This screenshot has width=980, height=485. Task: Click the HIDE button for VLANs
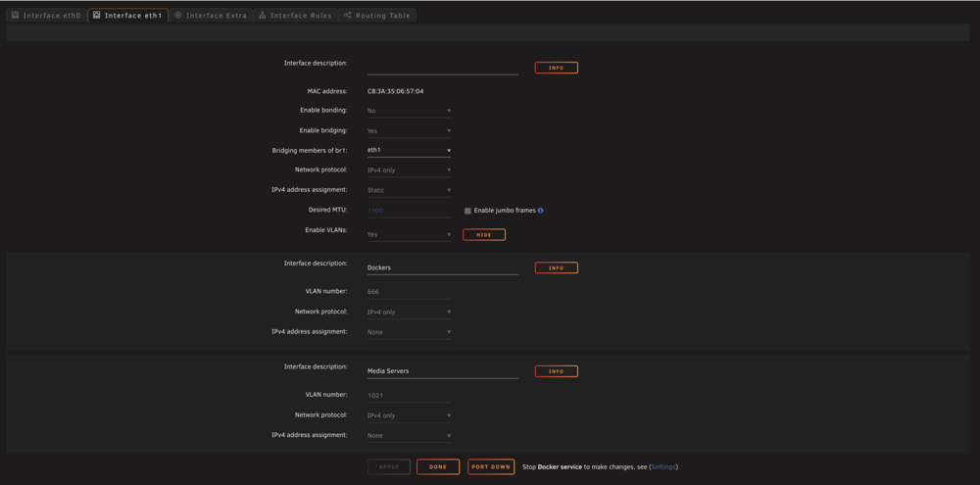coord(484,234)
